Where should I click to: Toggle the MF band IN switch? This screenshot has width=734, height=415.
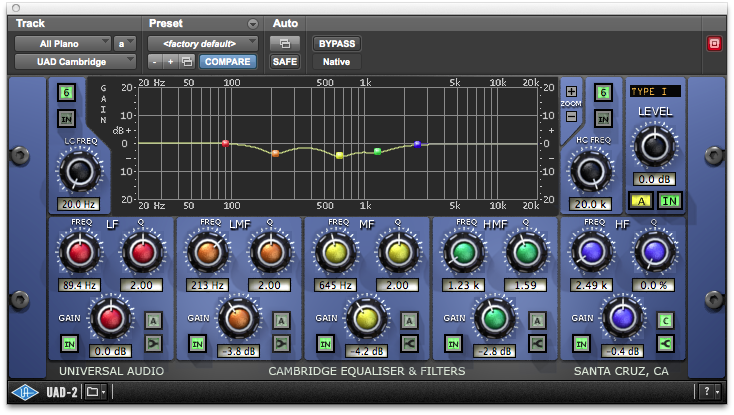click(x=325, y=344)
